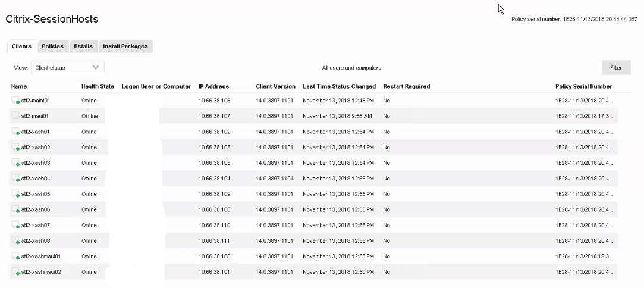Open the View Client status dropdown
Image resolution: width=644 pixels, height=288 pixels.
click(68, 68)
